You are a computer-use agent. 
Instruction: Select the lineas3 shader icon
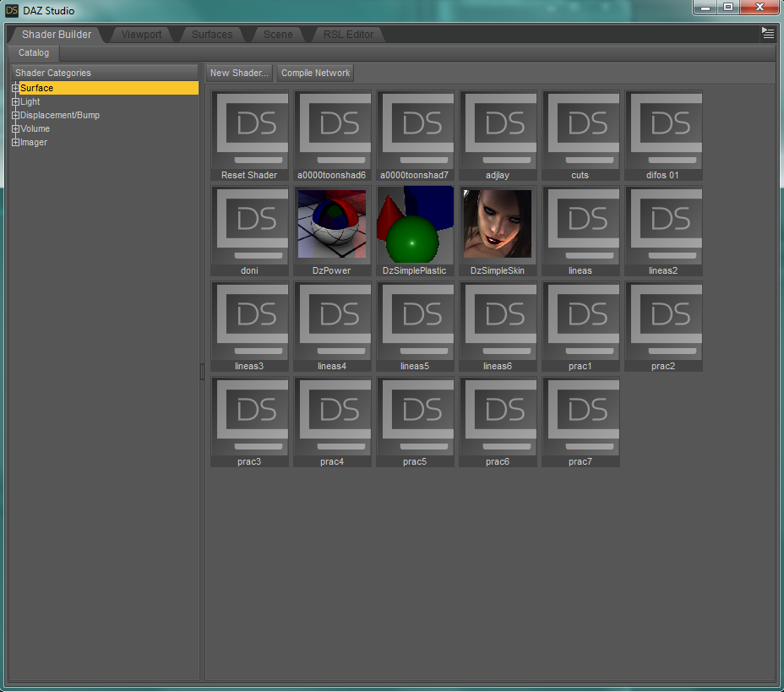click(249, 326)
